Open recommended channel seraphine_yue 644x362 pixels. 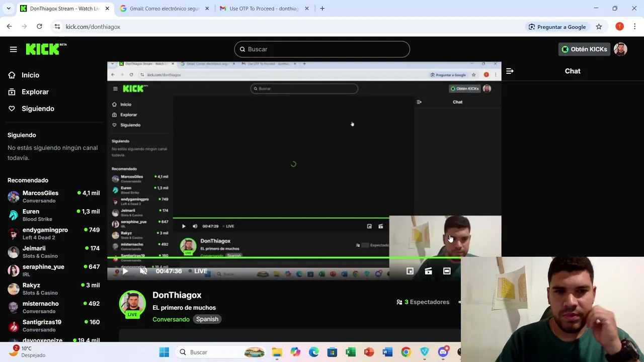click(x=53, y=270)
